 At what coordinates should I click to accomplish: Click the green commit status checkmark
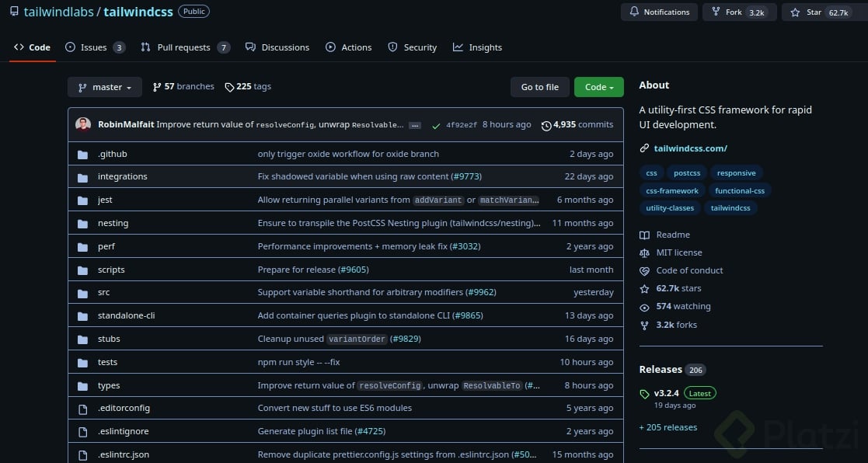point(436,126)
